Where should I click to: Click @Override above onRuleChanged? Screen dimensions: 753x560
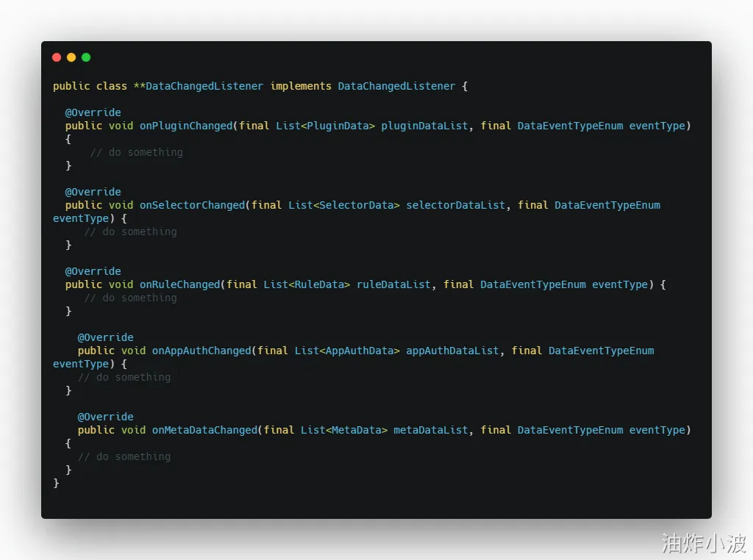(93, 272)
